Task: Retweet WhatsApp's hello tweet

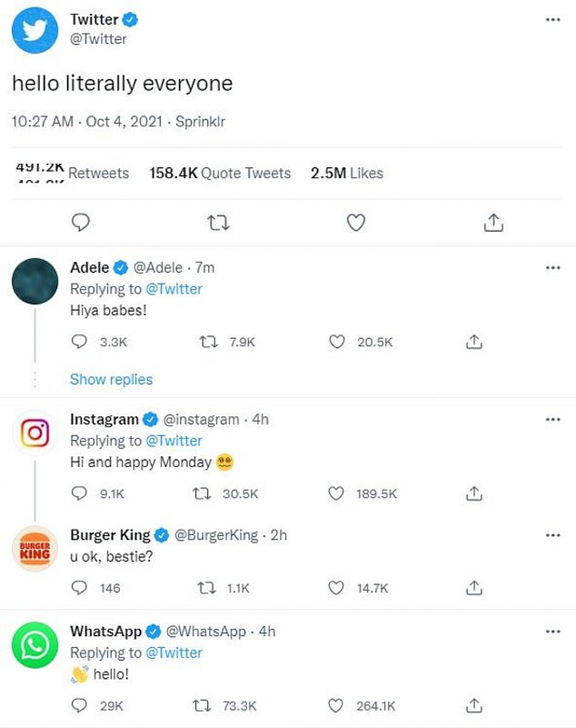Action: (204, 705)
